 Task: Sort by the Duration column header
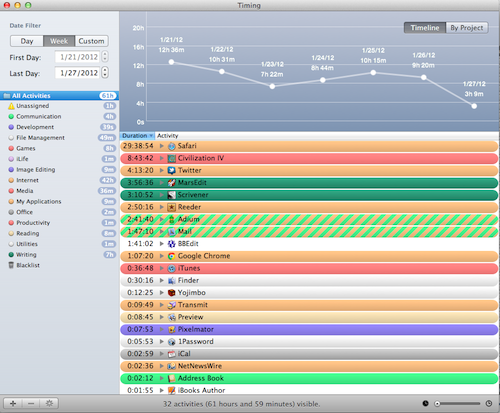pyautogui.click(x=137, y=136)
